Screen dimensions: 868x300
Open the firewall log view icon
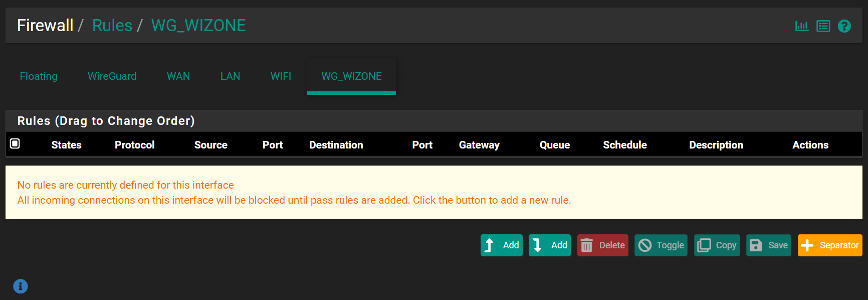[823, 26]
